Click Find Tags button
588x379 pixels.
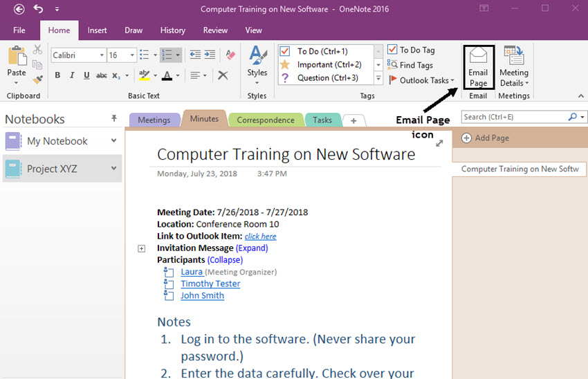pos(410,65)
